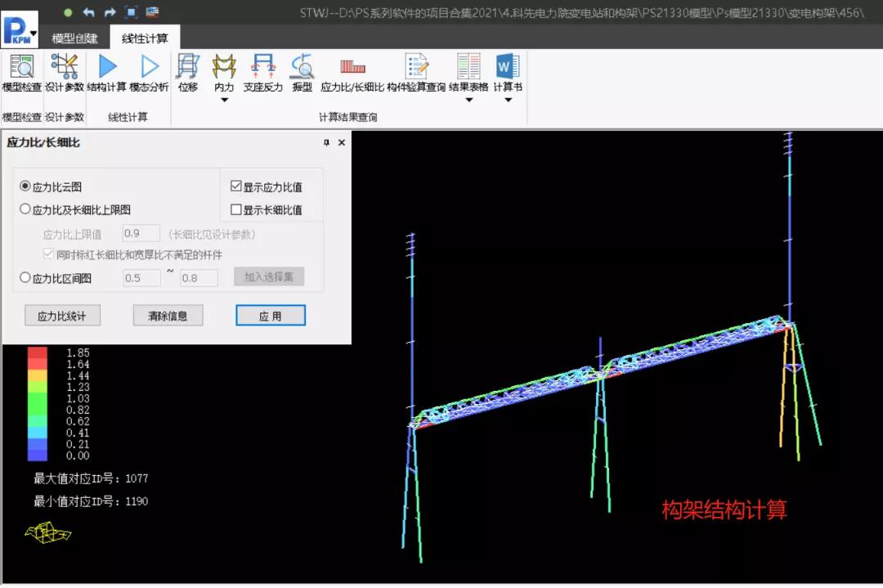This screenshot has width=883, height=588.
Task: Show the 位移 displacement results
Action: (187, 78)
